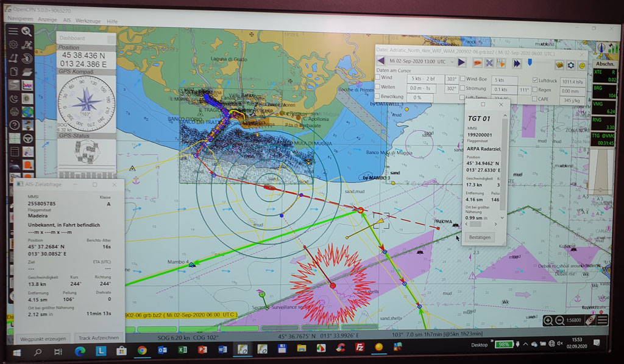Click the Bestätigen button in TGT 01 window

click(x=480, y=237)
